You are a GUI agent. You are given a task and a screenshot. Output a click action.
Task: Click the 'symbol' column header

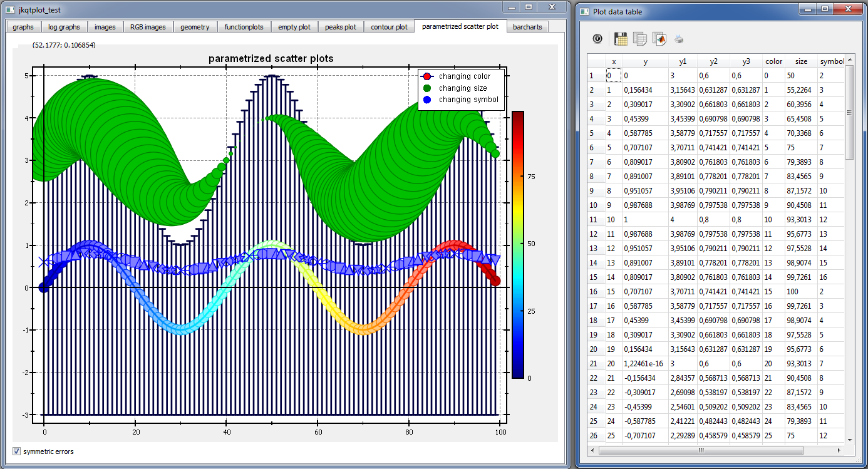[x=832, y=61]
